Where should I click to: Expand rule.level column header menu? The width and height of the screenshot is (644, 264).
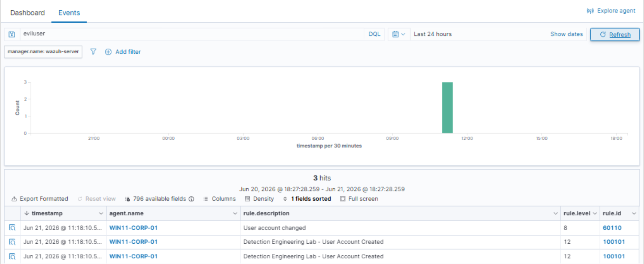click(595, 214)
